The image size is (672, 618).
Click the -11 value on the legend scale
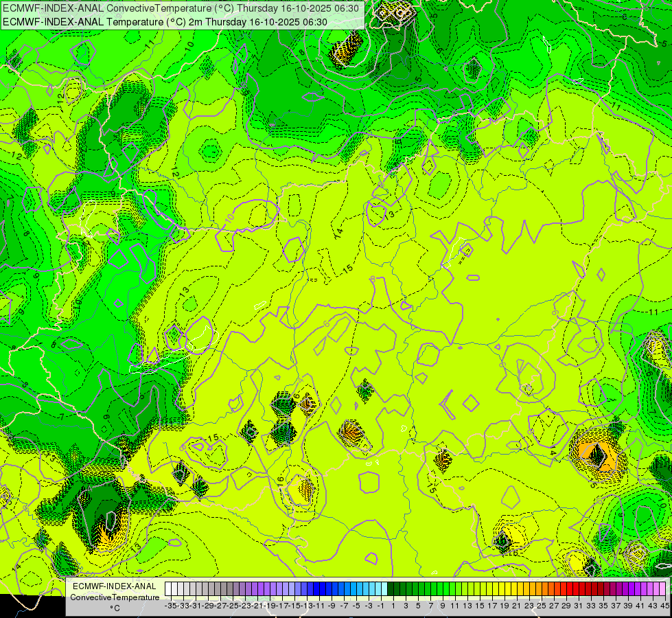tap(320, 606)
